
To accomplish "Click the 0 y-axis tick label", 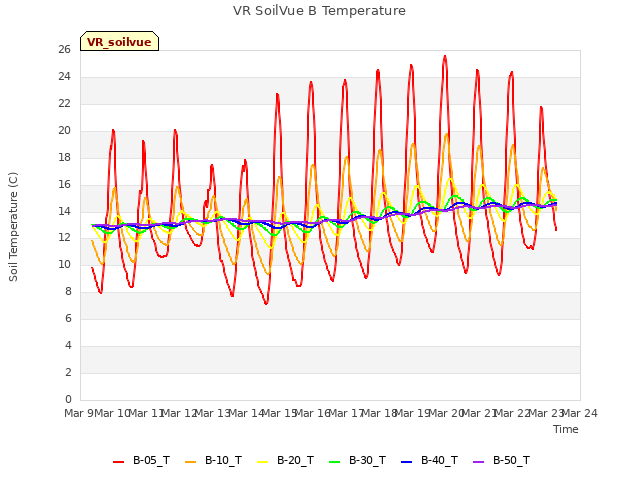I will click(68, 400).
